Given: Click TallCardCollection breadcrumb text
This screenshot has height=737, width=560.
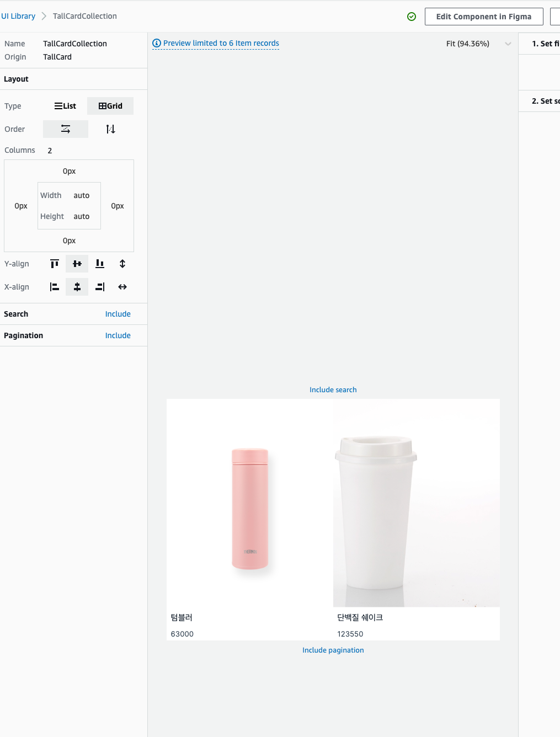Looking at the screenshot, I should coord(85,16).
